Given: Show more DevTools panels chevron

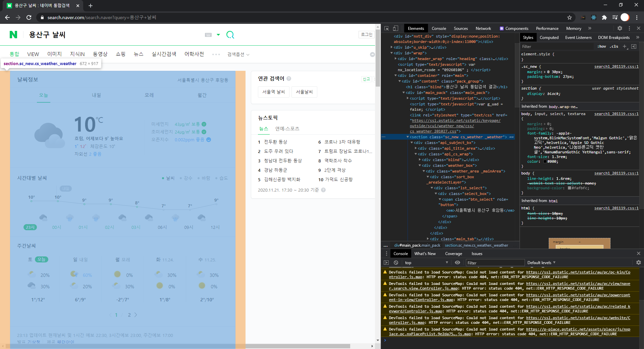Looking at the screenshot, I should tap(590, 29).
